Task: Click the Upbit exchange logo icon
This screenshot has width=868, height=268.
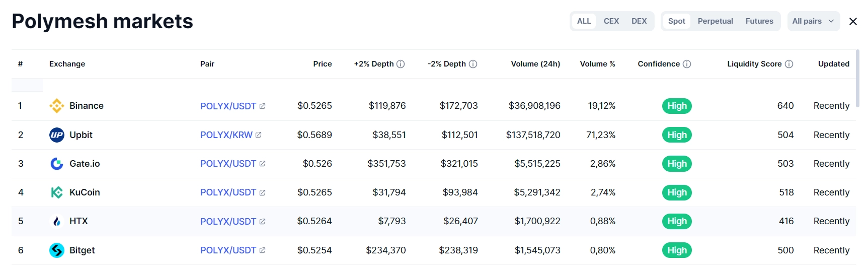Action: tap(57, 135)
